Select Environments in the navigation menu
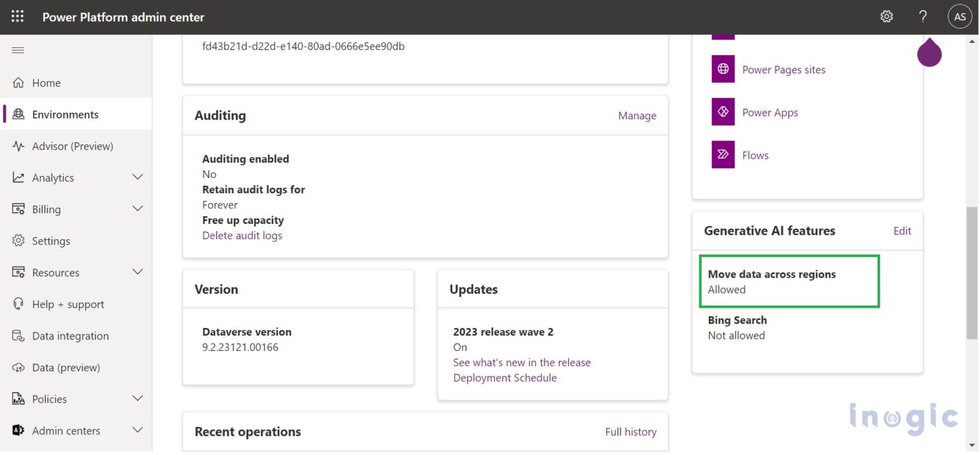 (x=64, y=114)
